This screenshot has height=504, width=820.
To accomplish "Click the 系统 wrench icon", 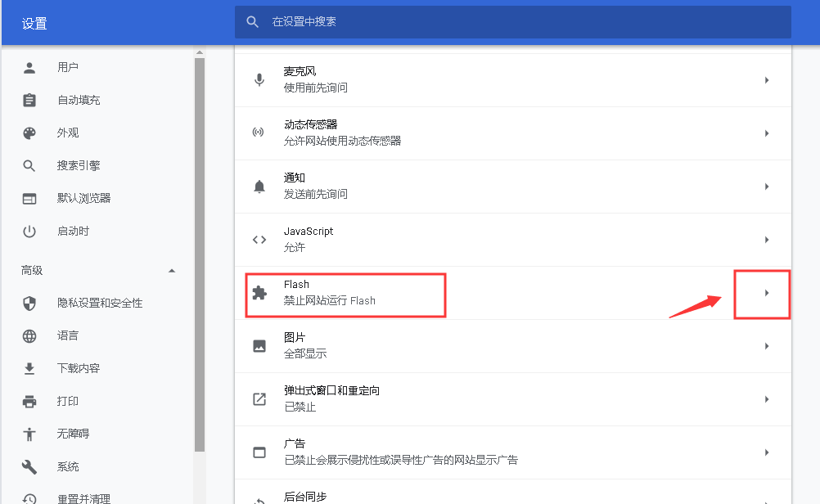I will 29,467.
